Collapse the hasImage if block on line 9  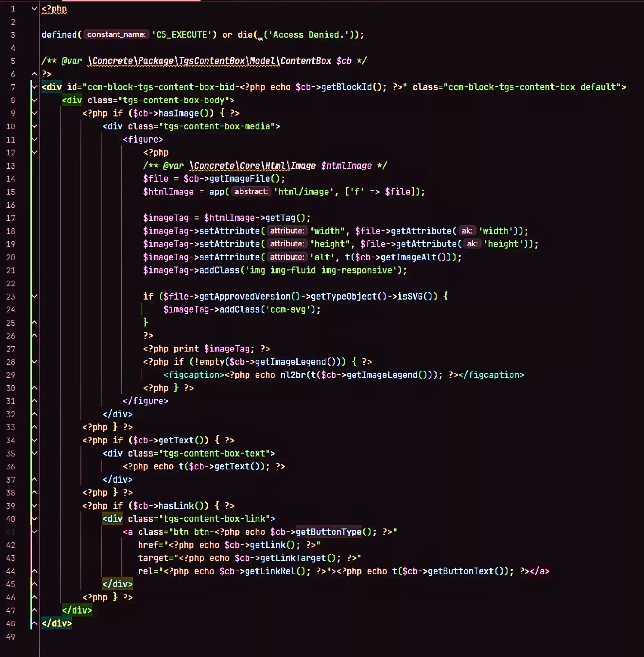point(34,113)
